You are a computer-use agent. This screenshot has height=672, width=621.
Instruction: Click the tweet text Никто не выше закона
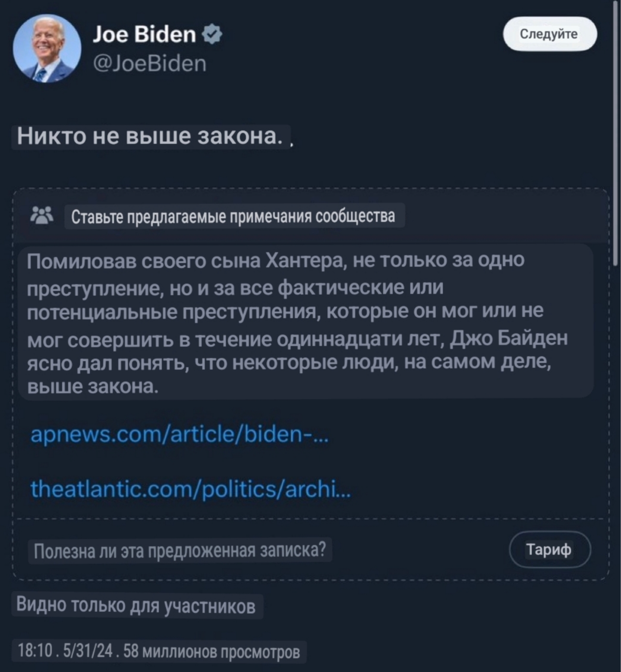pos(149,136)
